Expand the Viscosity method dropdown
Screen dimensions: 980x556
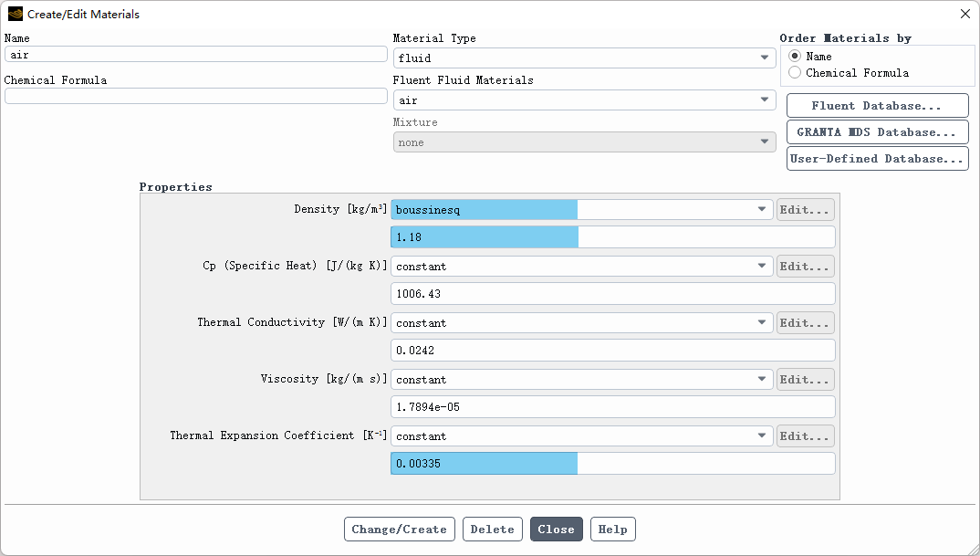581,380
